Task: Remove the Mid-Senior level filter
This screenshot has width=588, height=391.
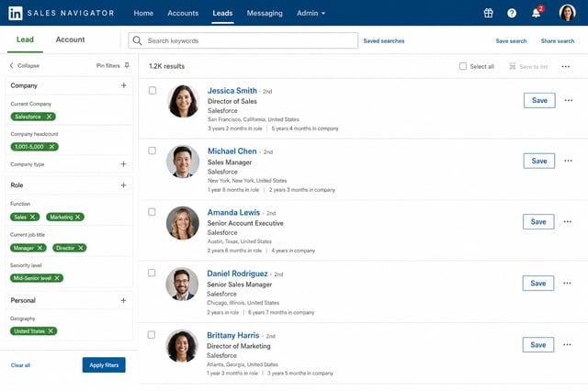Action: (57, 278)
